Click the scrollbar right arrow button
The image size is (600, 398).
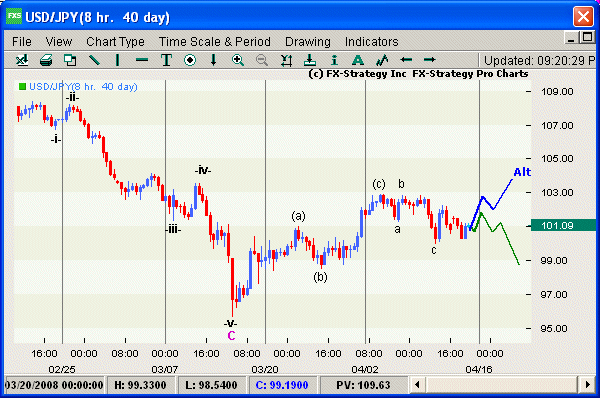[587, 384]
